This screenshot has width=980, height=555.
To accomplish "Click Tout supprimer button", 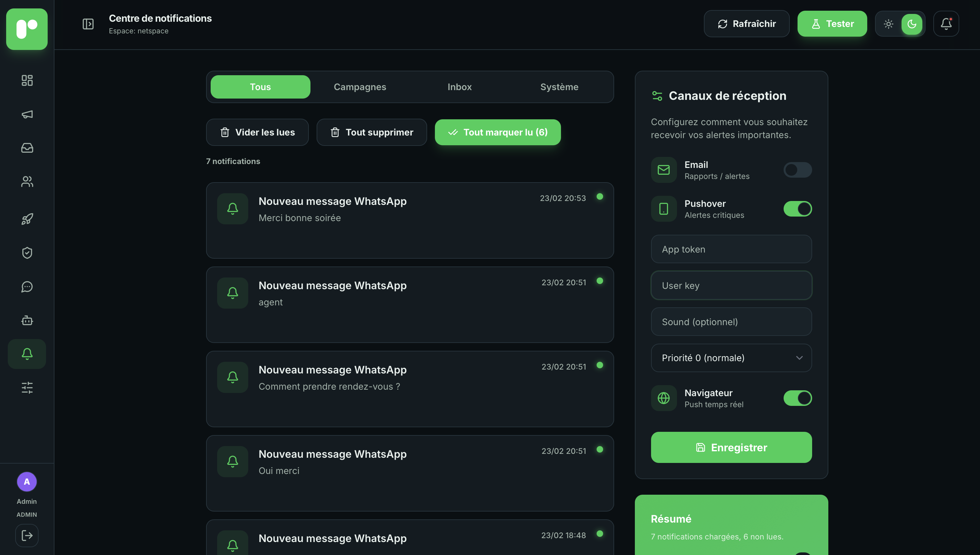I will click(371, 132).
